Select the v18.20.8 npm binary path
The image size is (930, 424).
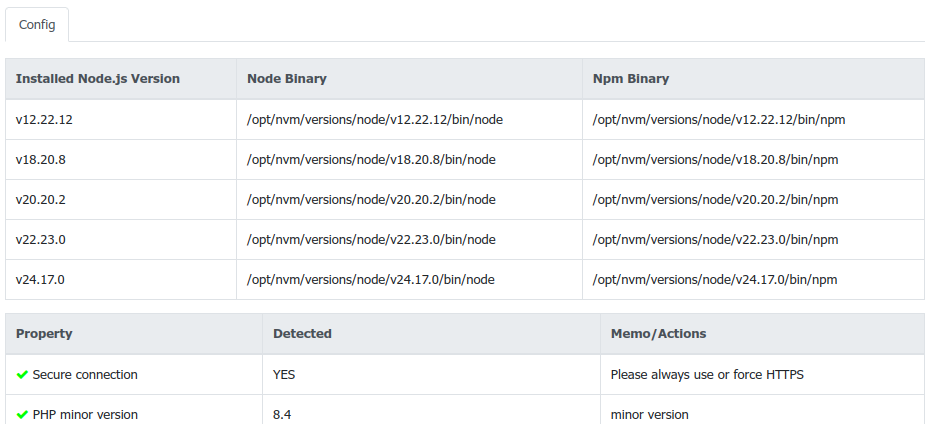pos(715,160)
